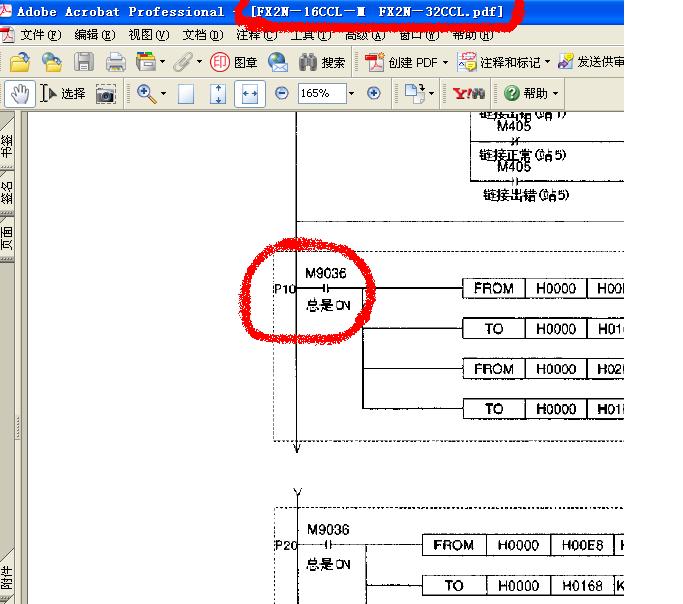Print the document using the printer icon

coord(115,62)
